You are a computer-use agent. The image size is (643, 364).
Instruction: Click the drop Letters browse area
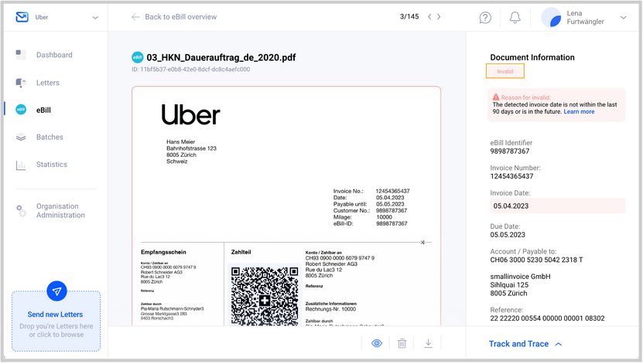pyautogui.click(x=56, y=321)
